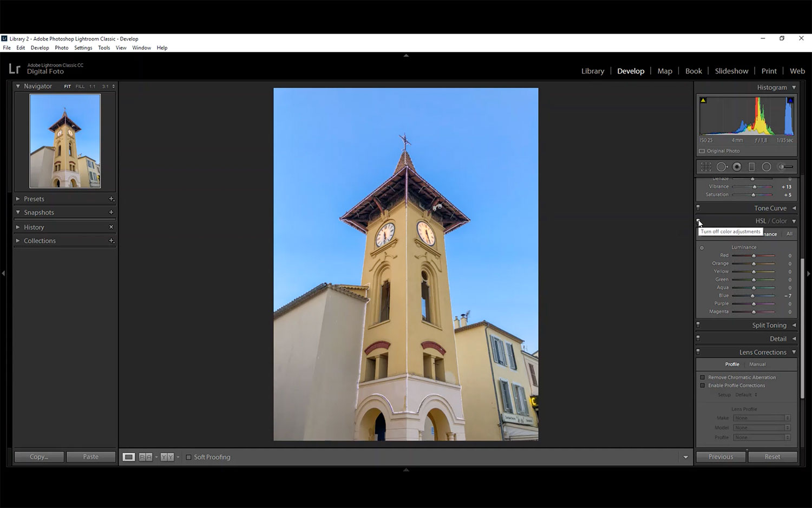Image resolution: width=812 pixels, height=508 pixels.
Task: Choose the Radial Filter tool
Action: [x=767, y=167]
